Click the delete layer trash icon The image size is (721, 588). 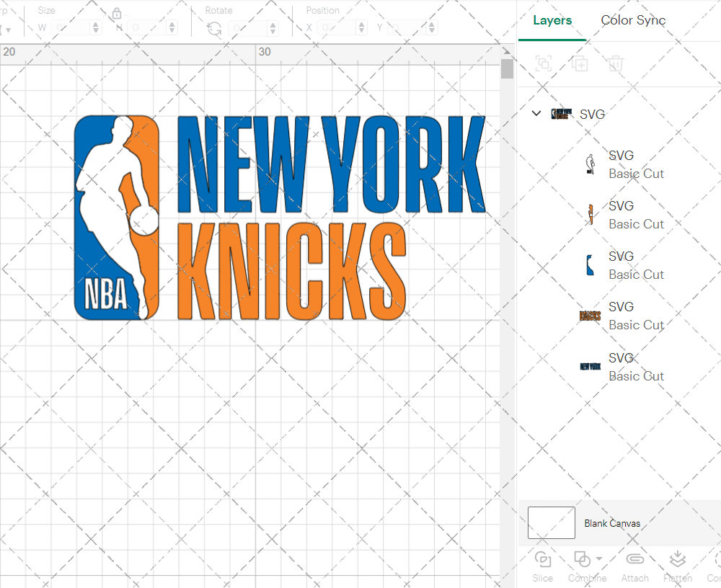click(614, 63)
